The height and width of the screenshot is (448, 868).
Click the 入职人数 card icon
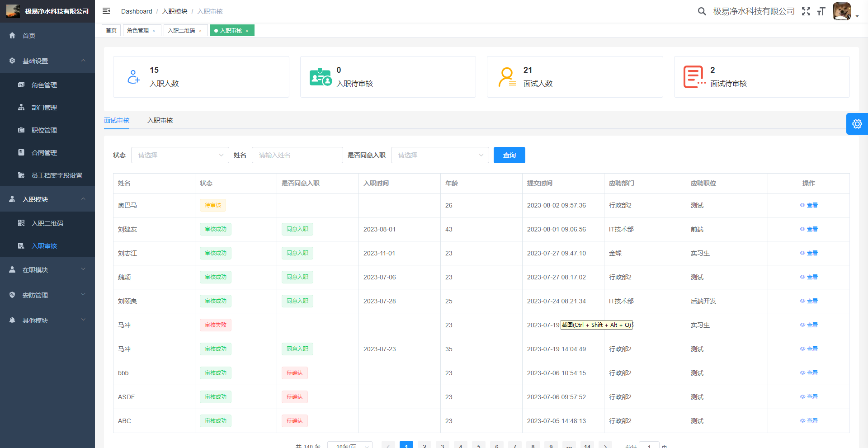(133, 77)
